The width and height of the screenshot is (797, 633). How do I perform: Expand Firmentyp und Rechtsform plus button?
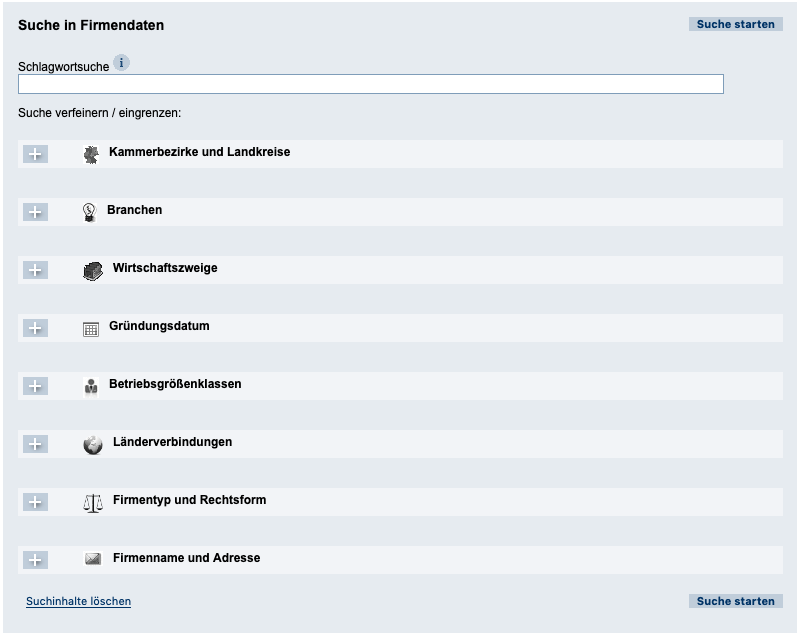coord(35,502)
